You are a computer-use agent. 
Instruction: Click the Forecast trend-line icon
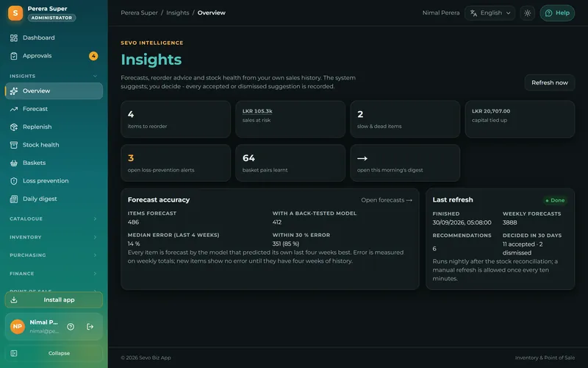tap(14, 109)
